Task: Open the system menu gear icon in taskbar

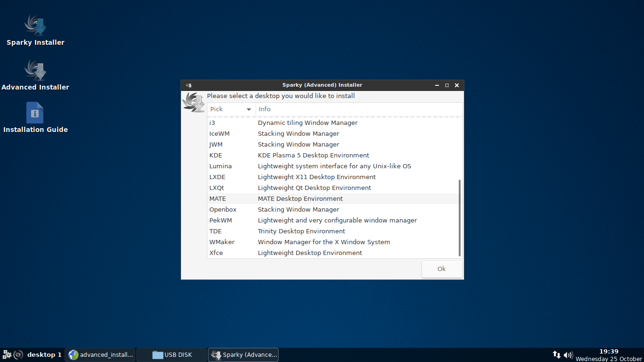Action: pos(7,354)
